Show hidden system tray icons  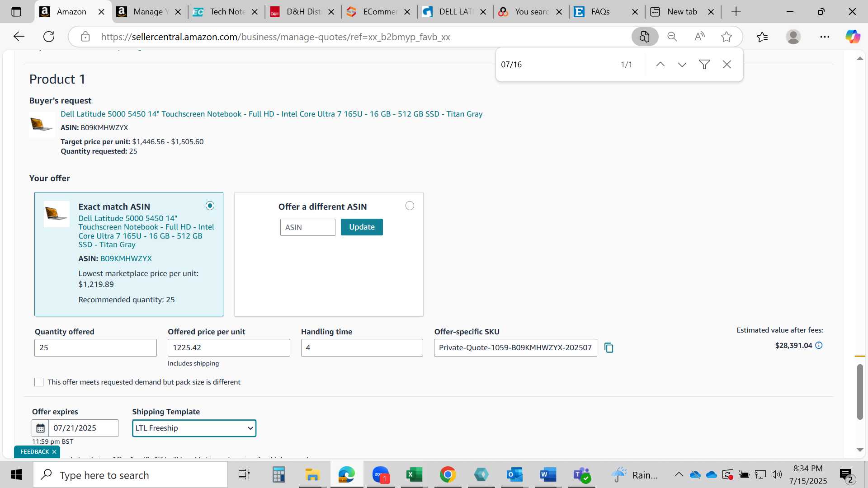[x=679, y=474]
